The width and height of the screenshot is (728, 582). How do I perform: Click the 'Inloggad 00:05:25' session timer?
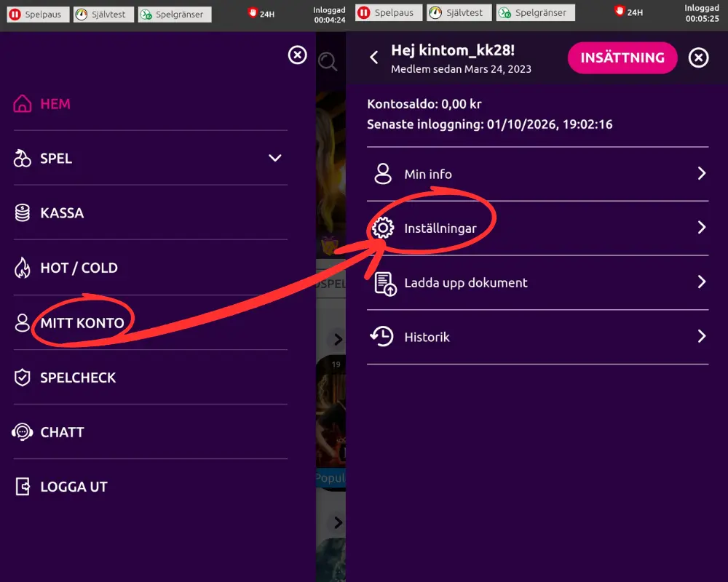tap(702, 13)
